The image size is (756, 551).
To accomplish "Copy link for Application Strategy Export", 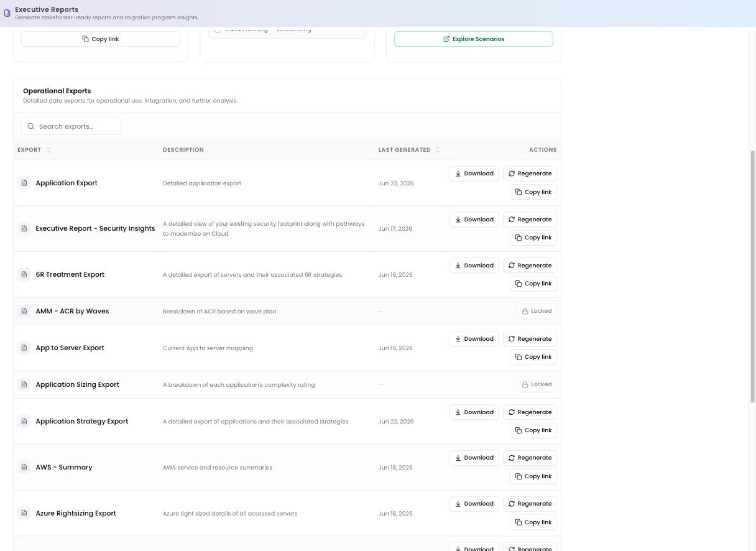I will 533,430.
